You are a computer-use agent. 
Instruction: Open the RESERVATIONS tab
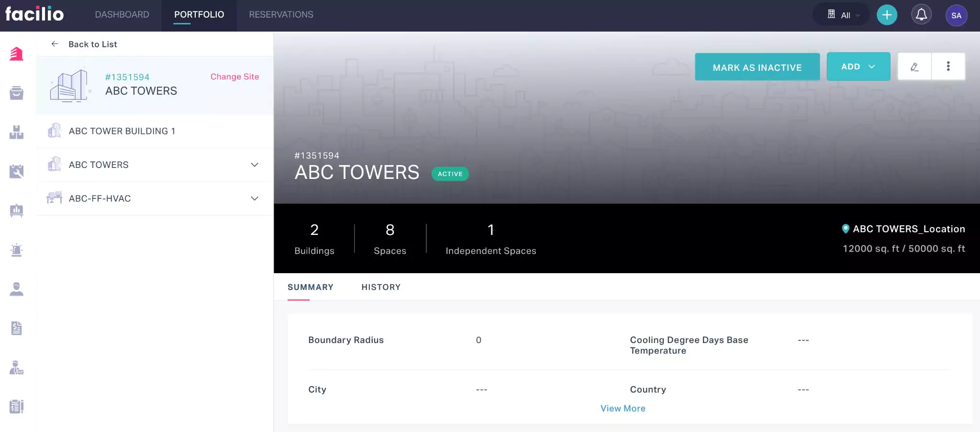tap(281, 14)
